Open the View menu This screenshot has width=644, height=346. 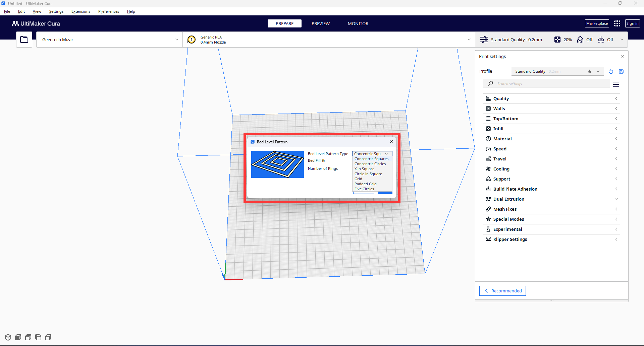point(37,11)
